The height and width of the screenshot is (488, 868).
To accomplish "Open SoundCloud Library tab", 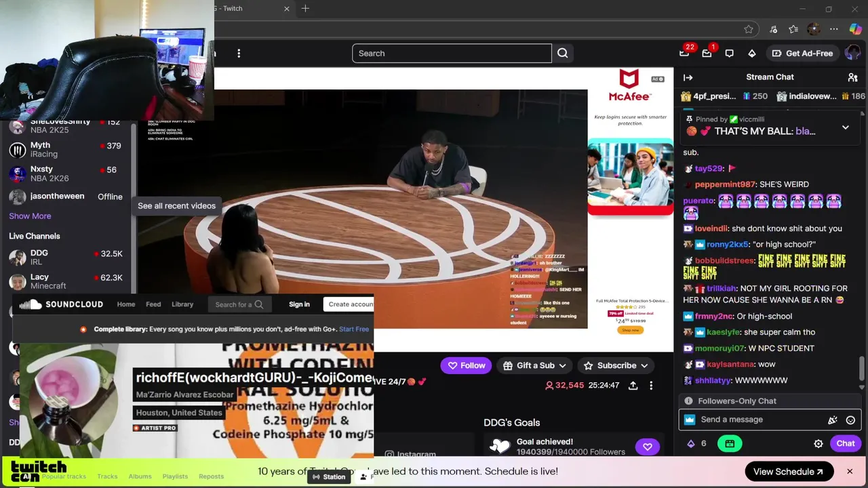I will (x=182, y=304).
